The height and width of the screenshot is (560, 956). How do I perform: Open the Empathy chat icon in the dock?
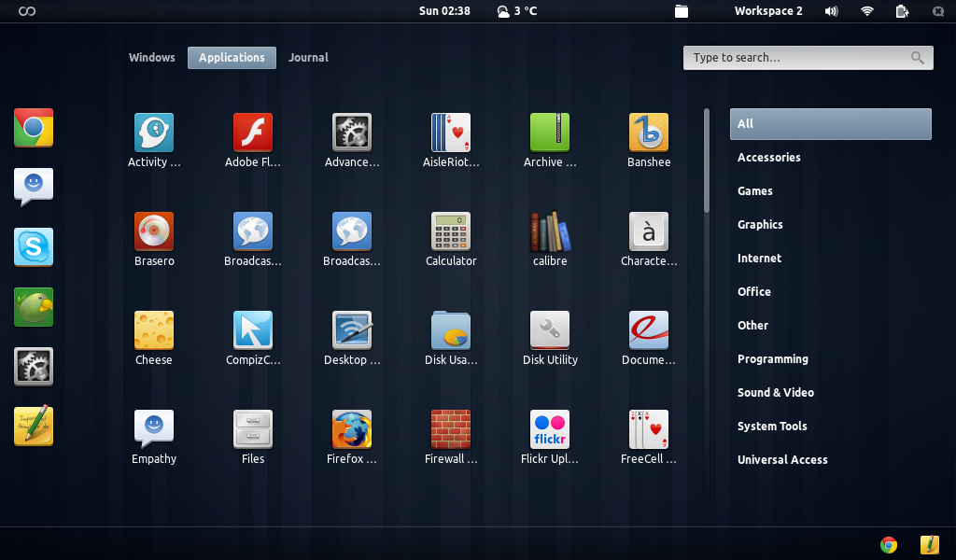click(34, 187)
